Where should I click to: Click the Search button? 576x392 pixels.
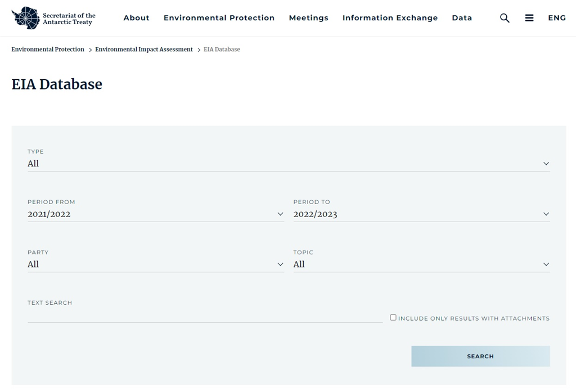click(480, 356)
